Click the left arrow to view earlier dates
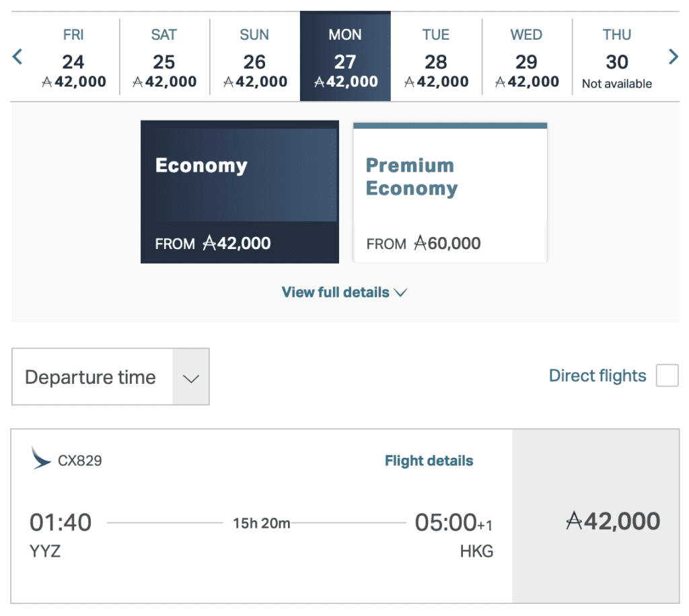This screenshot has height=616, width=689. (x=17, y=57)
